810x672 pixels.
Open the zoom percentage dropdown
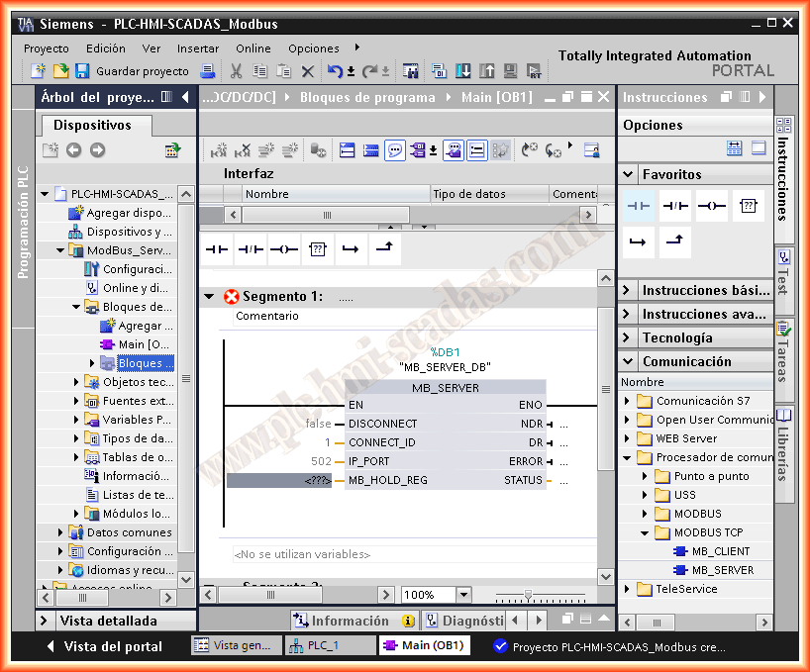[463, 595]
